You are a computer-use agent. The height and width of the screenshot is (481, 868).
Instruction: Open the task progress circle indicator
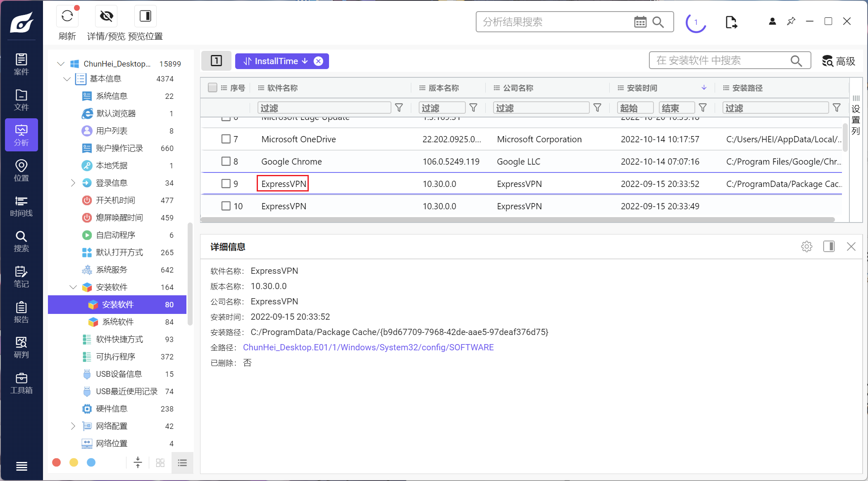[x=696, y=22]
